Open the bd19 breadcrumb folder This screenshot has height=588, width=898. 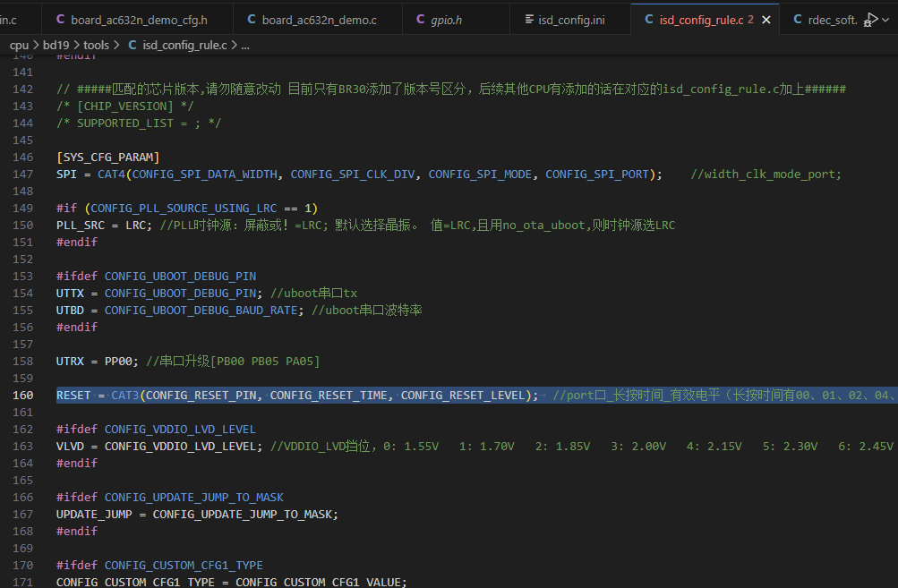pyautogui.click(x=56, y=46)
